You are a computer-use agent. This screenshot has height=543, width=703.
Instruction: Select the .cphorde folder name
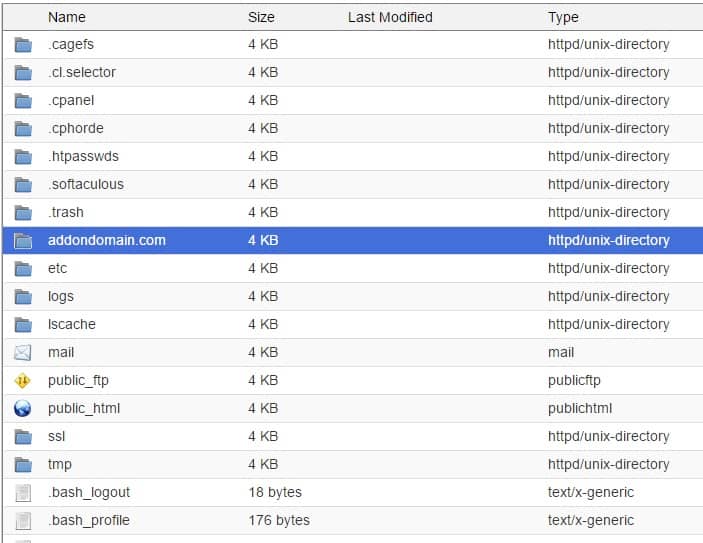[76, 128]
